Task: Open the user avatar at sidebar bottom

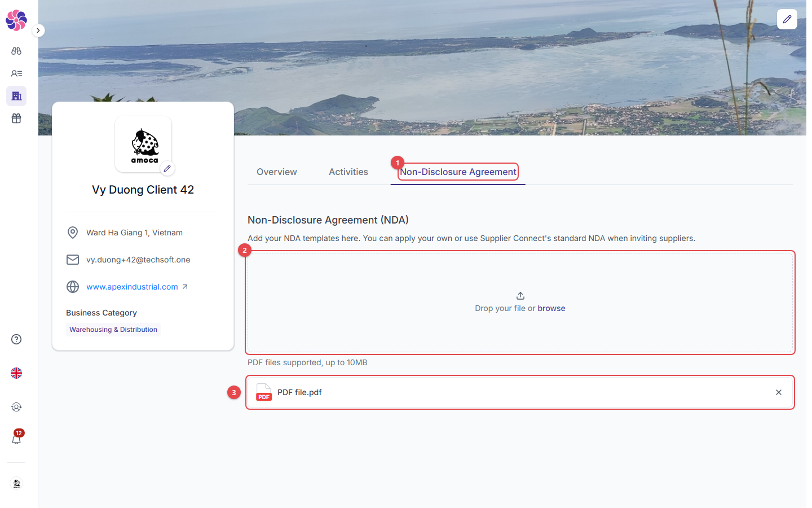Action: point(16,484)
